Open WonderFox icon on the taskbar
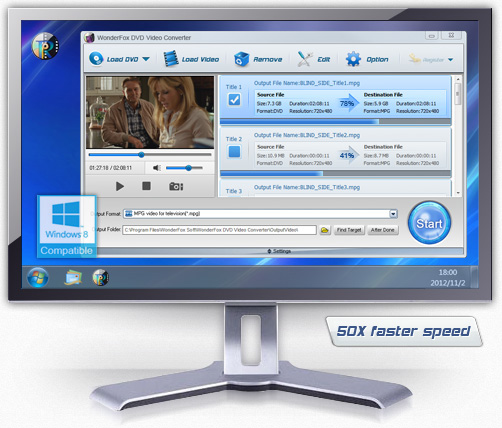This screenshot has width=502, height=428. coord(100,277)
